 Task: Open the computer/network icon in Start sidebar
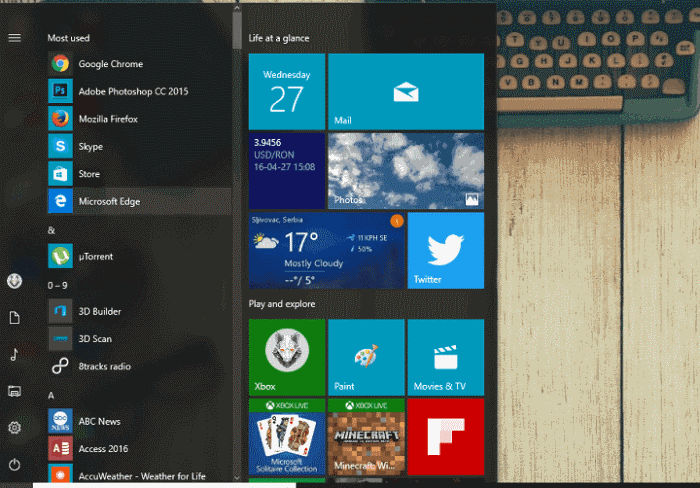point(14,392)
